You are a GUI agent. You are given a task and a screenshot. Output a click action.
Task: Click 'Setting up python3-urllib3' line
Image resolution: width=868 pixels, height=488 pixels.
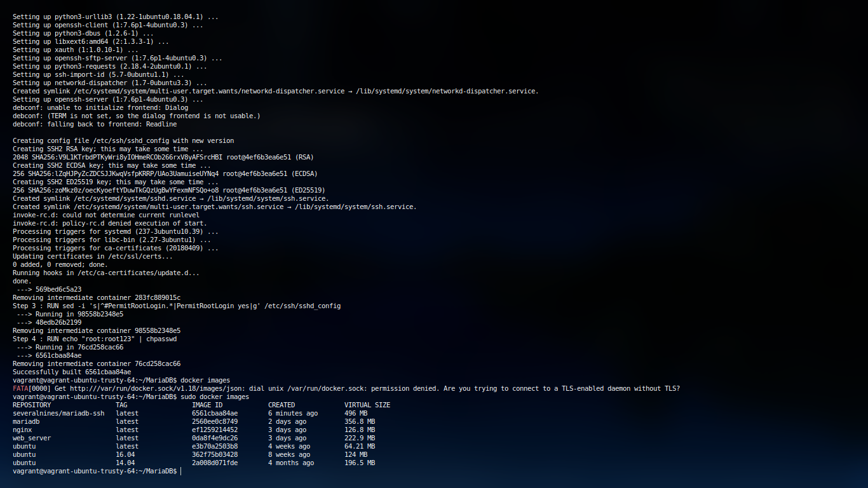(x=116, y=17)
